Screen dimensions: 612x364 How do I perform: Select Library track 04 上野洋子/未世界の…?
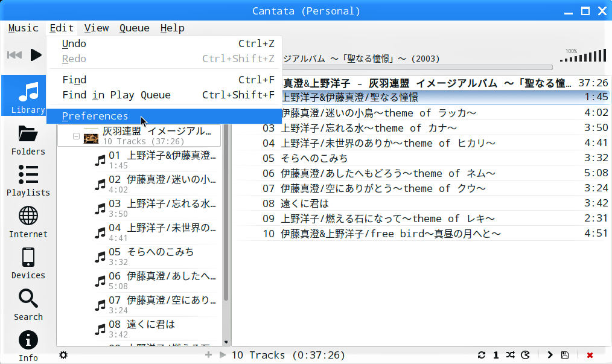coord(157,232)
